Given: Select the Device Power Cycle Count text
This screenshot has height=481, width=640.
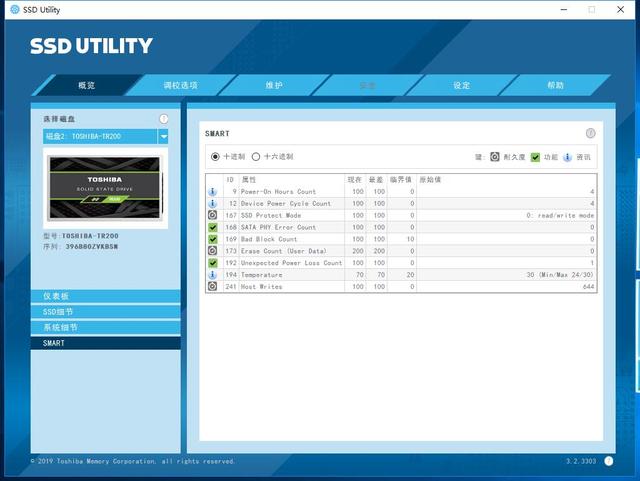Looking at the screenshot, I should coord(286,203).
